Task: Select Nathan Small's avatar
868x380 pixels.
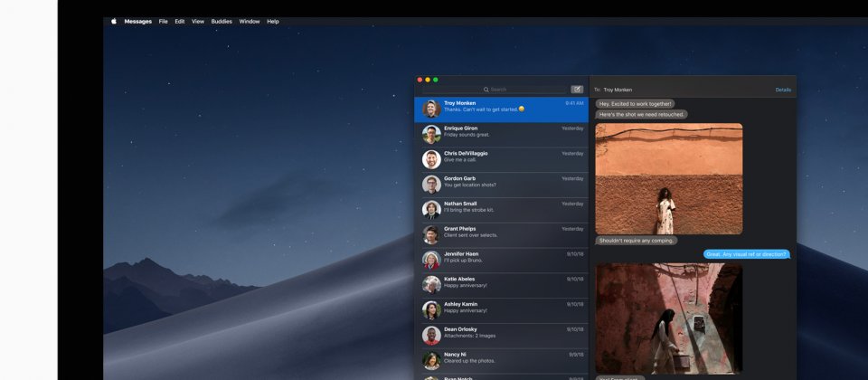Action: click(431, 209)
